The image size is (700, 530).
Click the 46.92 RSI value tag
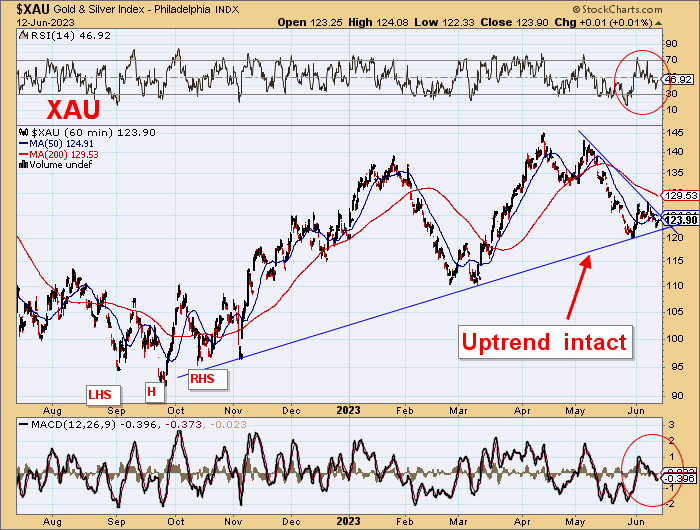click(679, 79)
